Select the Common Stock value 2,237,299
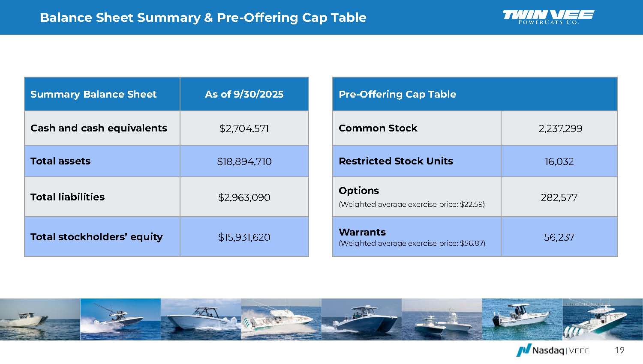The height and width of the screenshot is (364, 643). [560, 128]
